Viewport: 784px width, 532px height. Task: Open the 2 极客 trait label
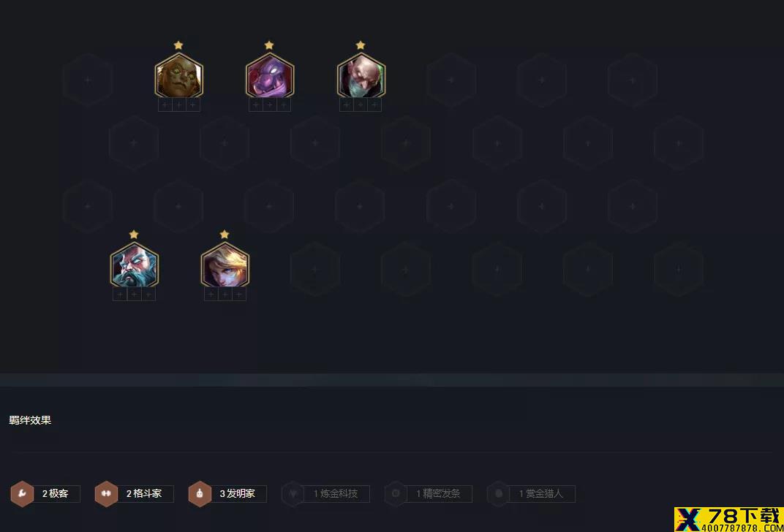coord(56,493)
